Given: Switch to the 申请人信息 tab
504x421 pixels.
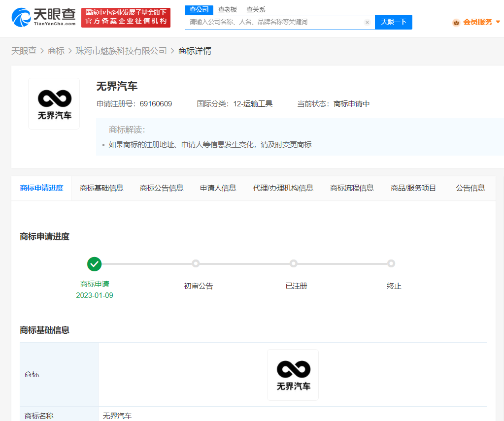Looking at the screenshot, I should tap(218, 188).
